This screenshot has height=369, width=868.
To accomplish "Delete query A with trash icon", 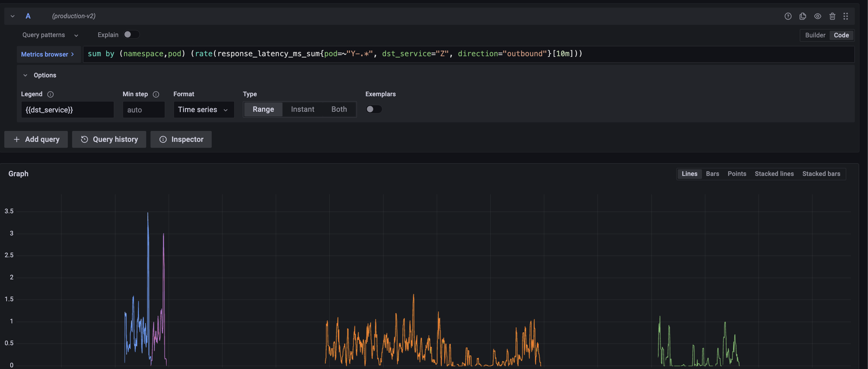I will click(833, 16).
